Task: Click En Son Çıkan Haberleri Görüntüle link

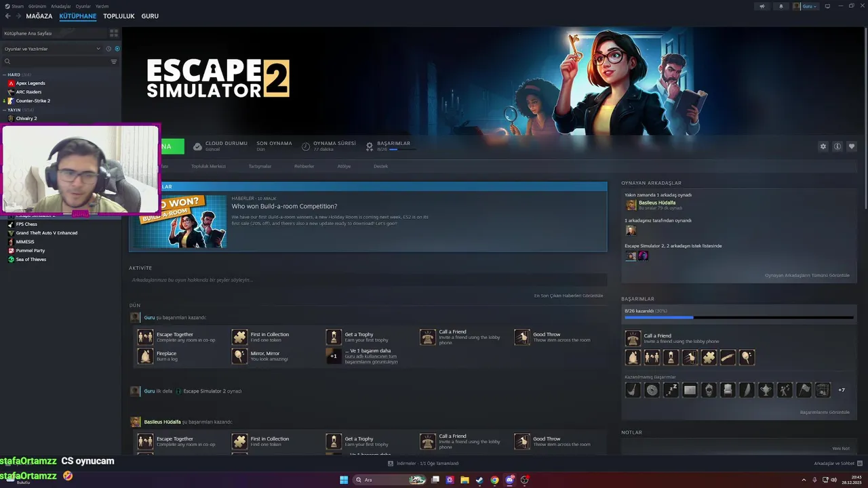Action: [x=568, y=296]
